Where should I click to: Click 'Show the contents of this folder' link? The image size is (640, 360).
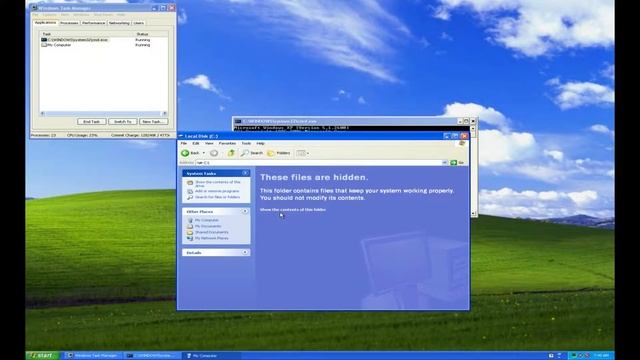click(x=293, y=209)
